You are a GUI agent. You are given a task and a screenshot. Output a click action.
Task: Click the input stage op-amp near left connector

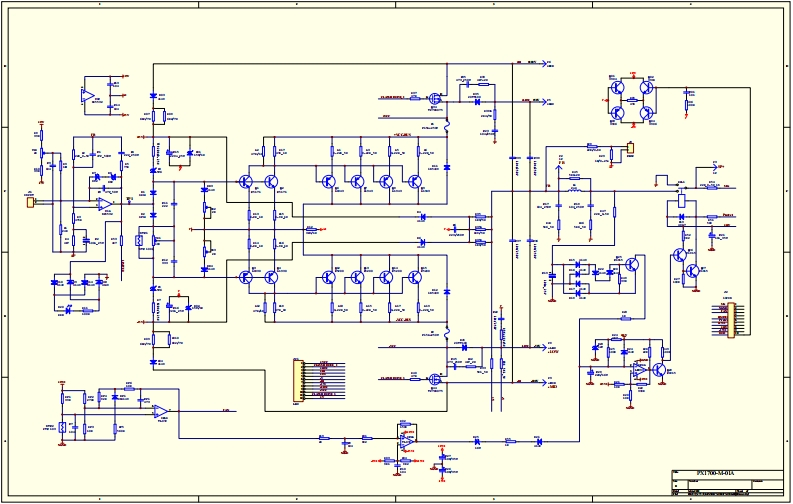click(x=104, y=203)
